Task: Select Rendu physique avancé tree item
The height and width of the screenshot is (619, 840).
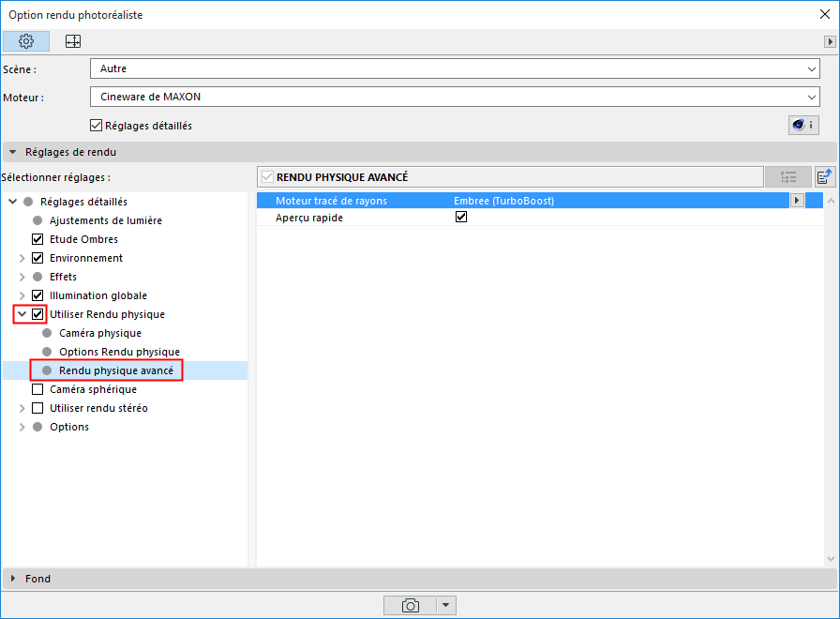Action: [116, 370]
